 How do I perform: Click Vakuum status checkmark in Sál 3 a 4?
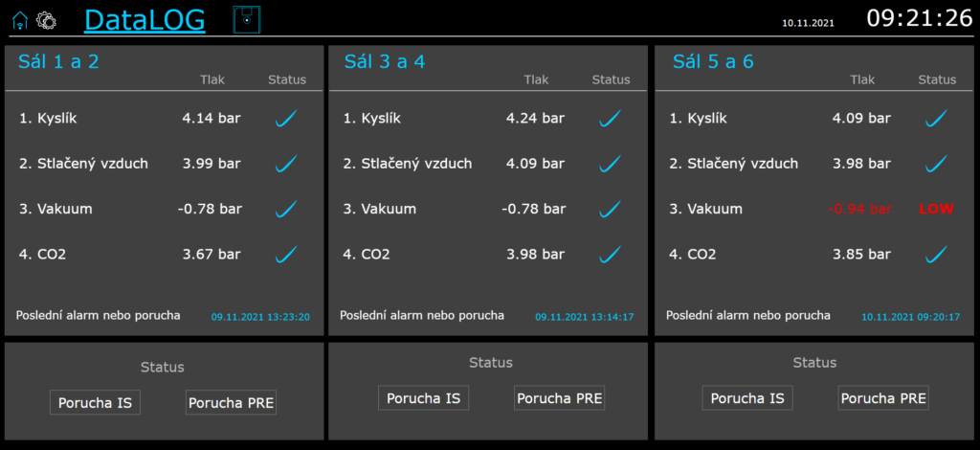[611, 209]
